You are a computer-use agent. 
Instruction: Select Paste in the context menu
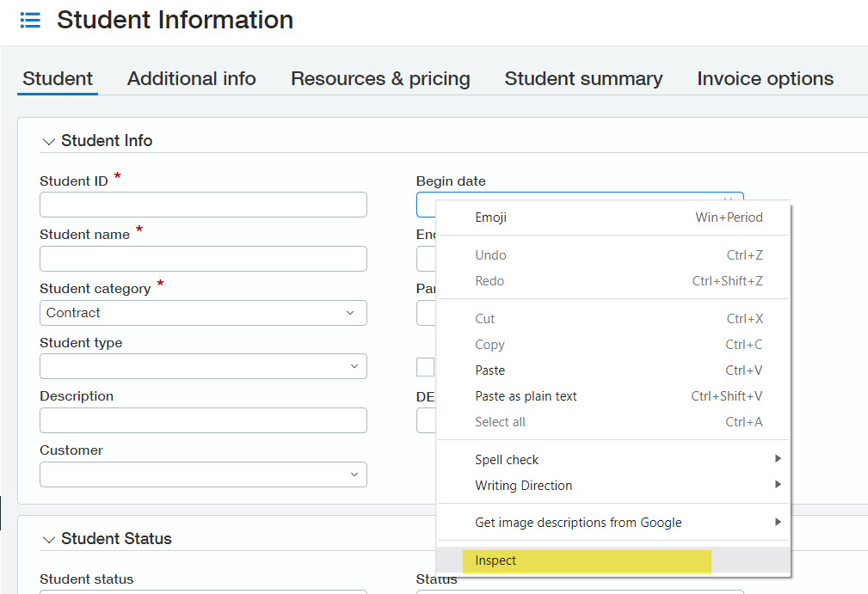(x=490, y=370)
